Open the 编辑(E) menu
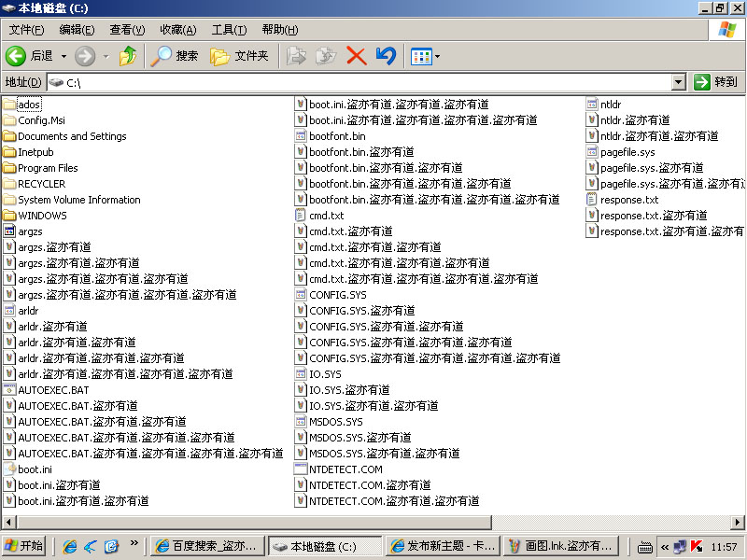The width and height of the screenshot is (747, 560). 77,30
